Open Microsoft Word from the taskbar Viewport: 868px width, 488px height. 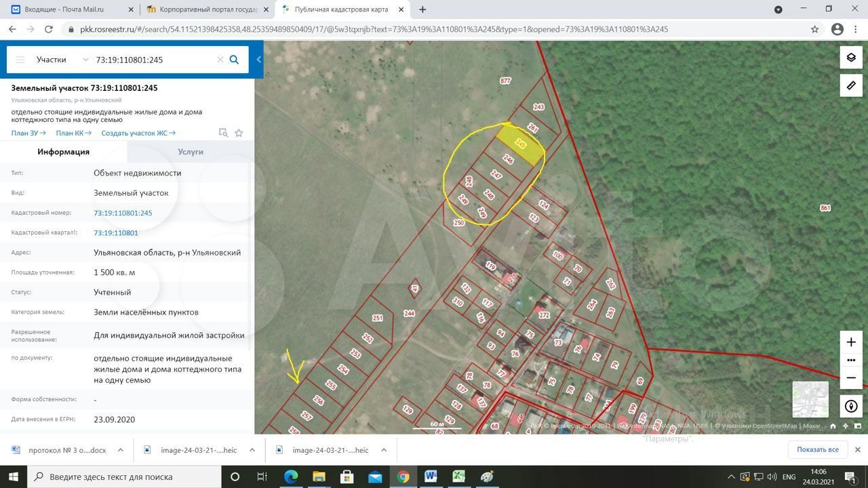[431, 476]
